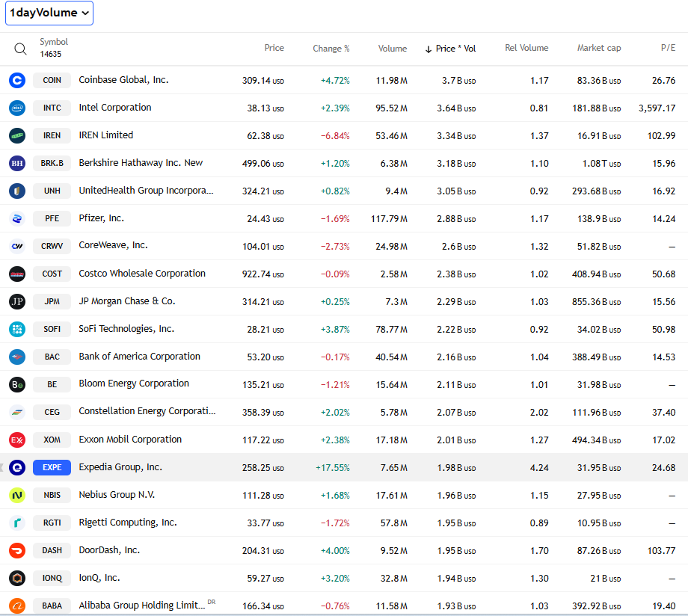Sort by the Price column header
The width and height of the screenshot is (688, 616).
click(x=274, y=48)
